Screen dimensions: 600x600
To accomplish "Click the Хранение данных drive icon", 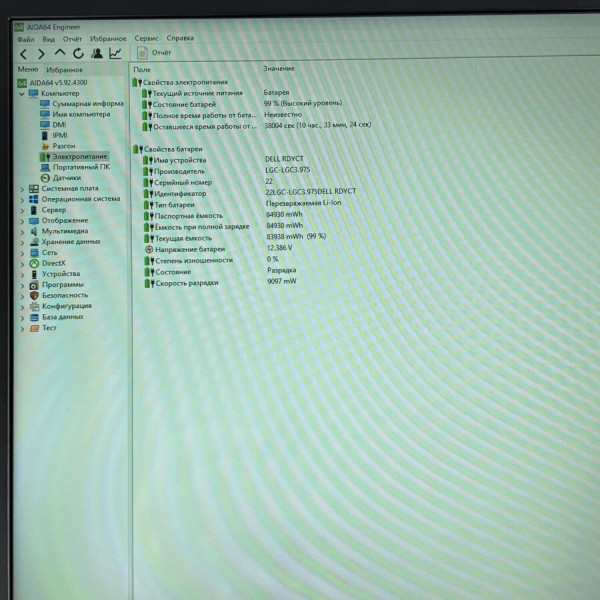I will coord(34,242).
